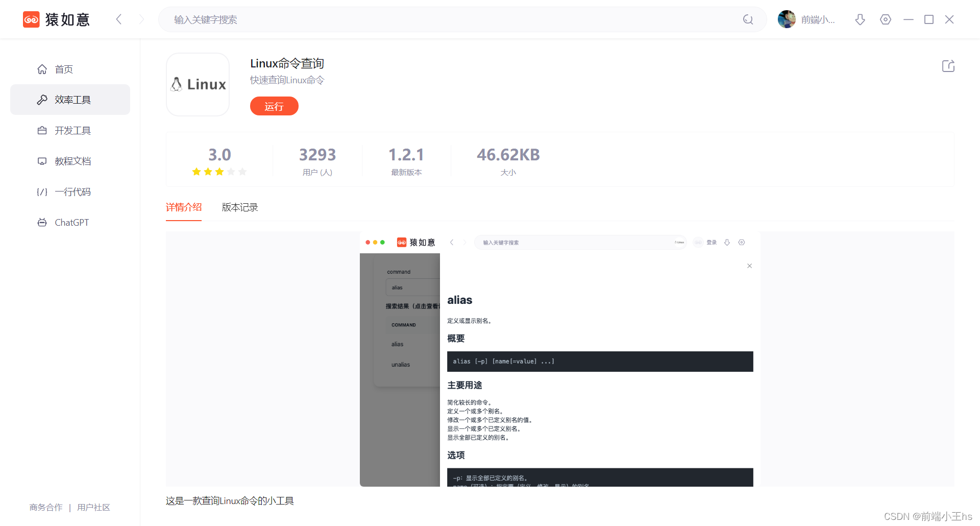Click the 用户社区 link
This screenshot has height=526, width=980.
(93, 507)
